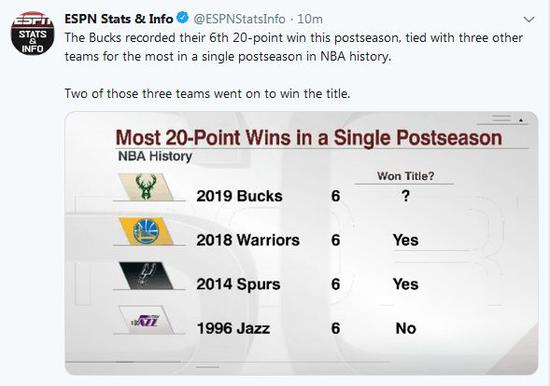The width and height of the screenshot is (550, 386).
Task: Click the graphic title Most 20-Point Wins
Action: 309,137
